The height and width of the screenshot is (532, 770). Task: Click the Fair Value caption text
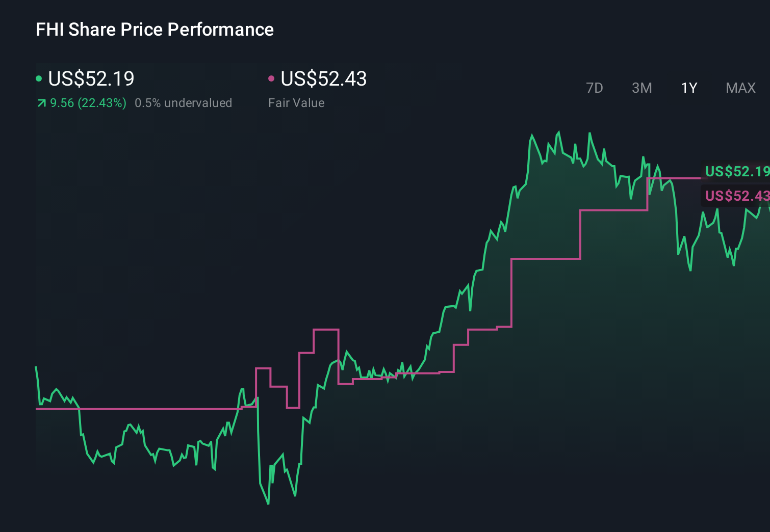coord(296,102)
